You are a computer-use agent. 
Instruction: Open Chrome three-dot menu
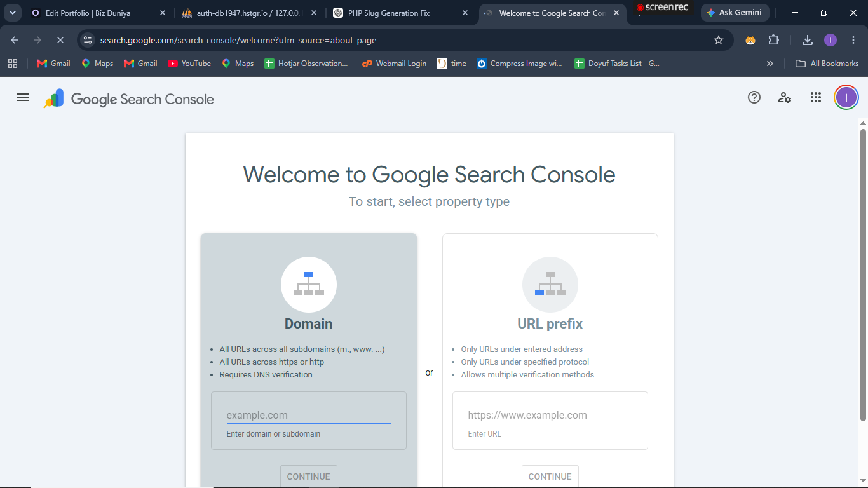[853, 40]
